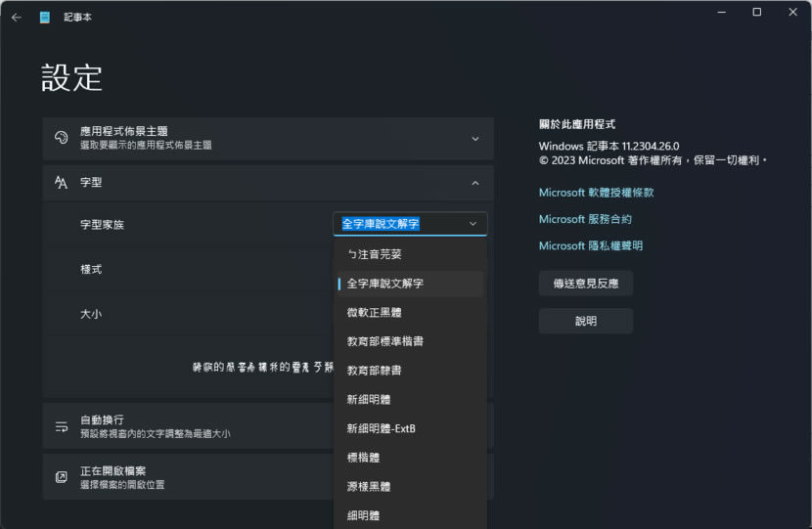Choose 微軟正黑體 font
The image size is (812, 529).
coord(410,313)
